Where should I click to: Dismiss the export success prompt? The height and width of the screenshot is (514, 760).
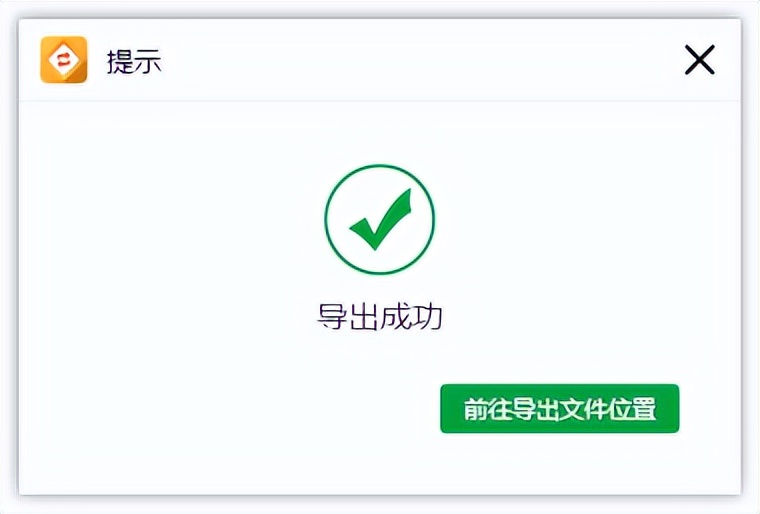click(x=699, y=61)
